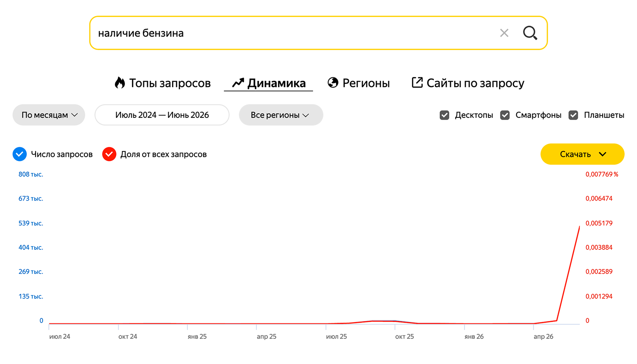Uncheck the Планшеты checkbox
This screenshot has width=637, height=364.
tap(573, 115)
